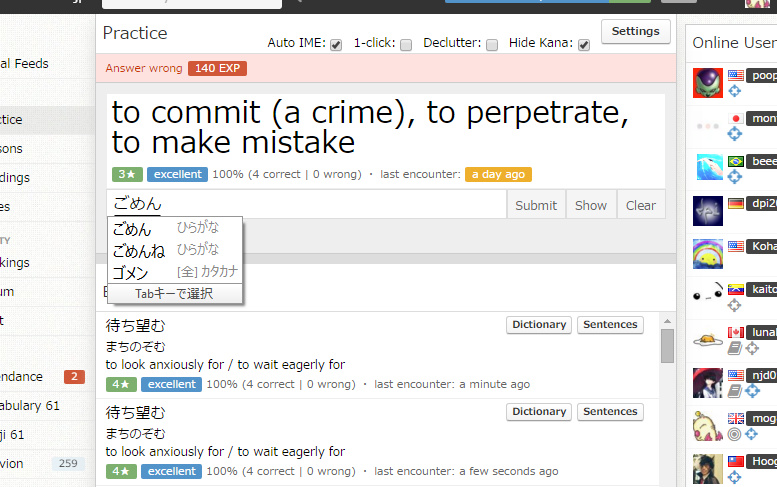Viewport: 777px width, 487px height.
Task: Click the UK flag icon beside mog
Action: (x=735, y=418)
